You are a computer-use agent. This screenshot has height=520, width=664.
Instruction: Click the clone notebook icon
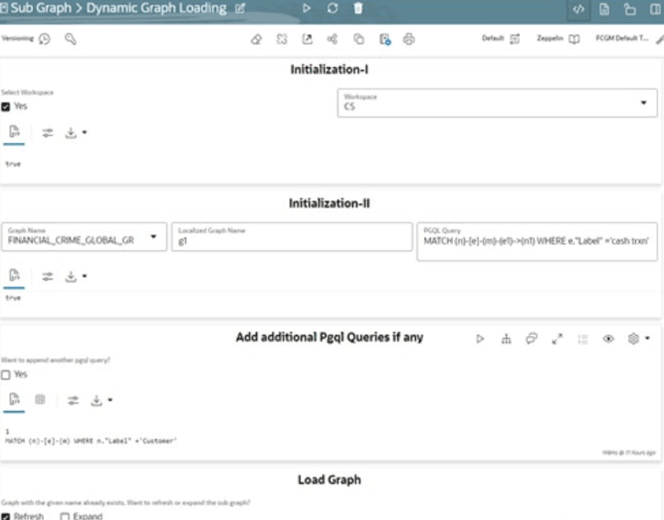tap(359, 39)
